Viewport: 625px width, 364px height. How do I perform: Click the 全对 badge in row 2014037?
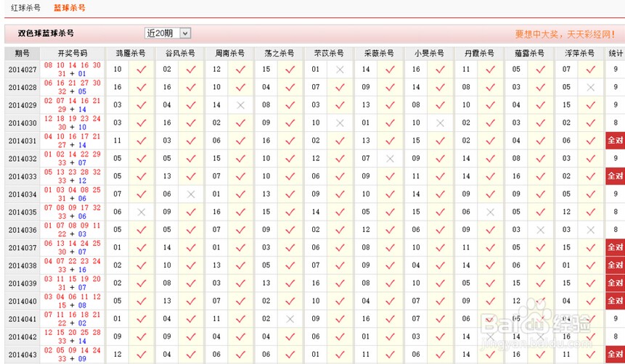616,248
